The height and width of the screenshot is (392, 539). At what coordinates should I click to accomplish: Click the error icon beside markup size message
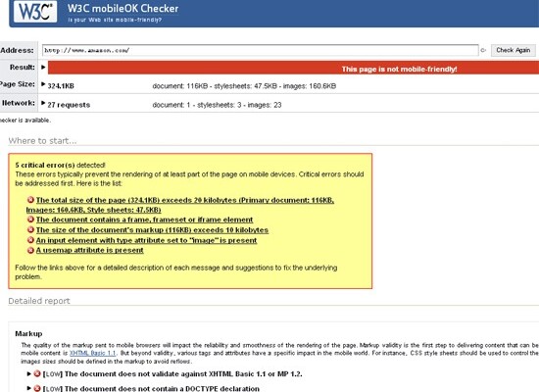pyautogui.click(x=30, y=229)
